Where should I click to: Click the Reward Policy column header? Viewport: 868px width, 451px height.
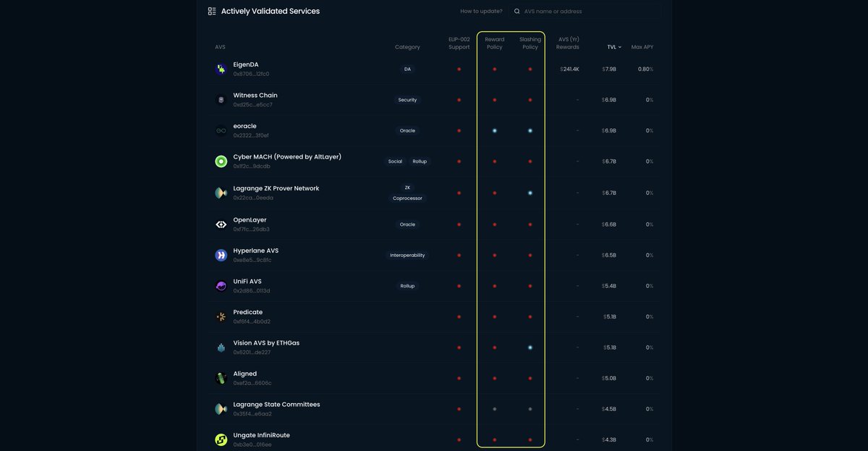click(x=495, y=43)
